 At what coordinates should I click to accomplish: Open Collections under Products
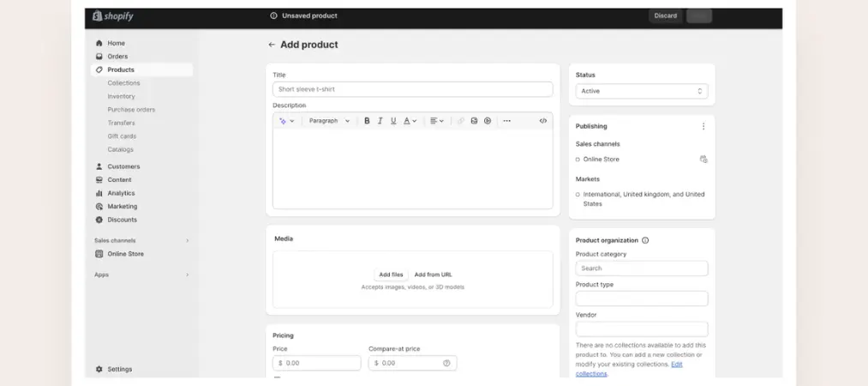click(x=123, y=83)
